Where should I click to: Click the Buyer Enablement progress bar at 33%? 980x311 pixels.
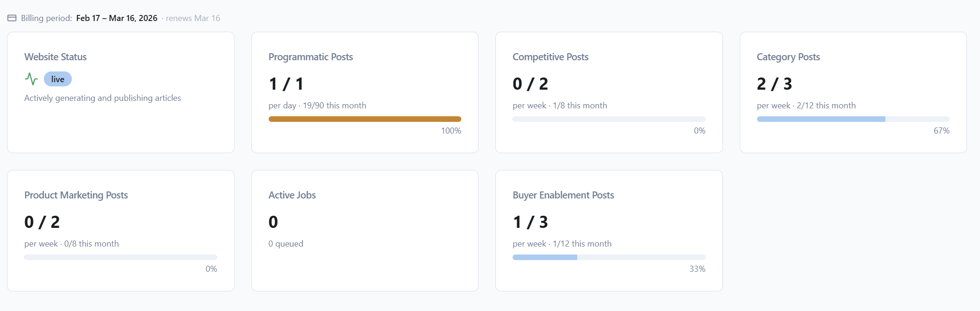click(609, 257)
